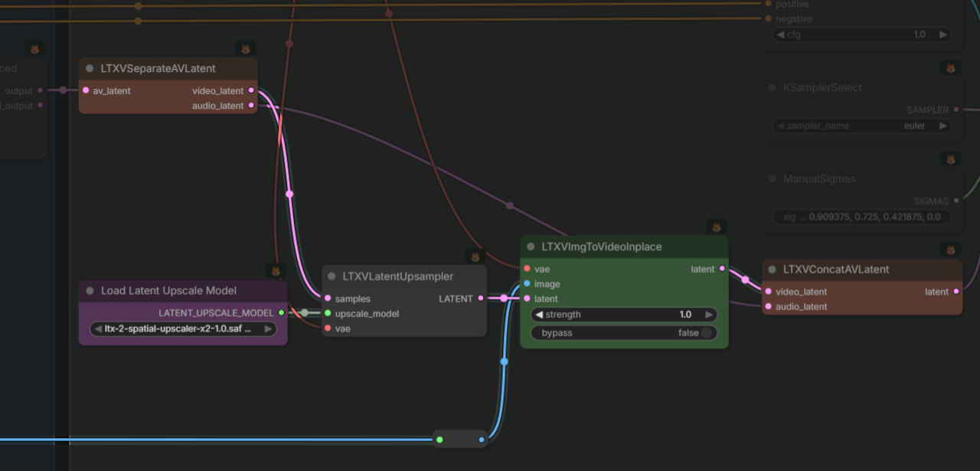Open the ltx-2-spatial-upscaler model dropdown
Screen dimensions: 980x471
(182, 329)
